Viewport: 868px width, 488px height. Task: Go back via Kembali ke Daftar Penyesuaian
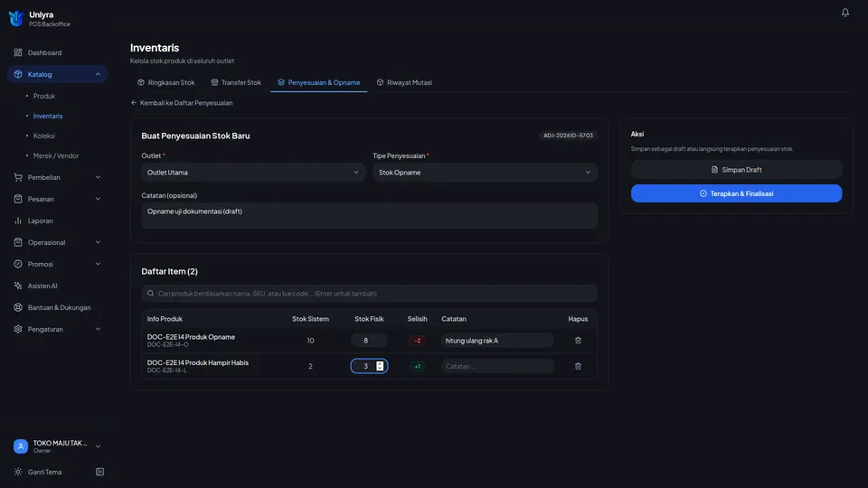[x=182, y=103]
